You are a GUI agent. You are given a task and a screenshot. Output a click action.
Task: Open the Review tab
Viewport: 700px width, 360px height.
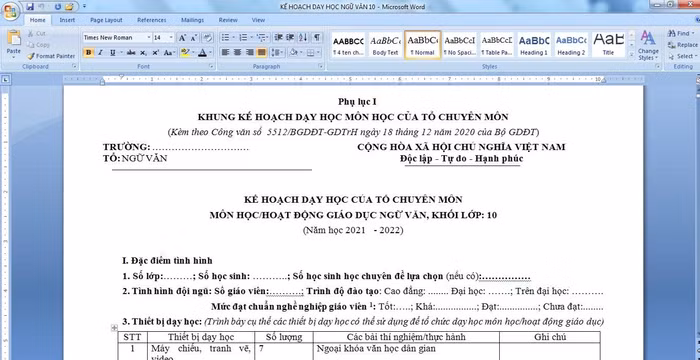pyautogui.click(x=228, y=20)
